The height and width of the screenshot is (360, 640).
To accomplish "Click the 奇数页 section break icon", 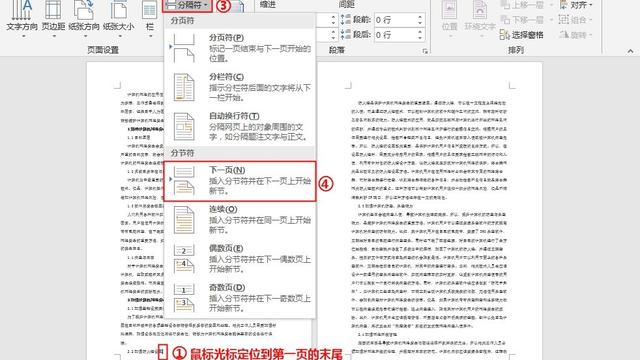I will [184, 298].
